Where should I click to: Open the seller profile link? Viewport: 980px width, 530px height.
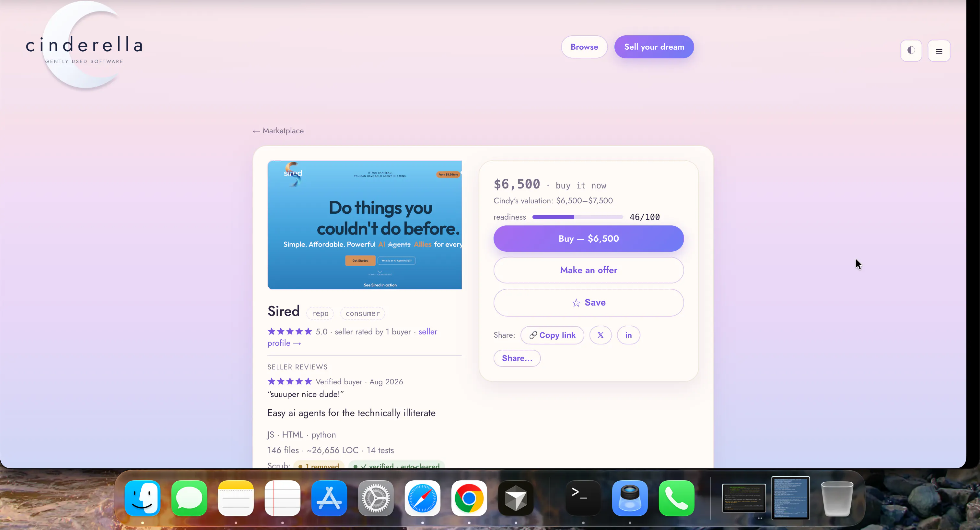(x=352, y=337)
